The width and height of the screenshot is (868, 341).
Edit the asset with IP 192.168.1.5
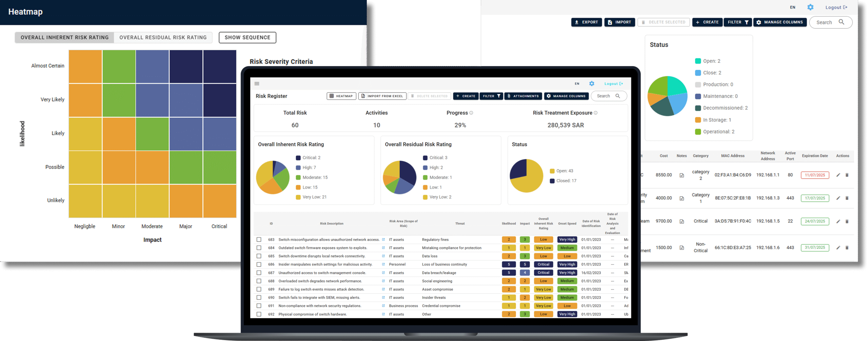tap(838, 221)
